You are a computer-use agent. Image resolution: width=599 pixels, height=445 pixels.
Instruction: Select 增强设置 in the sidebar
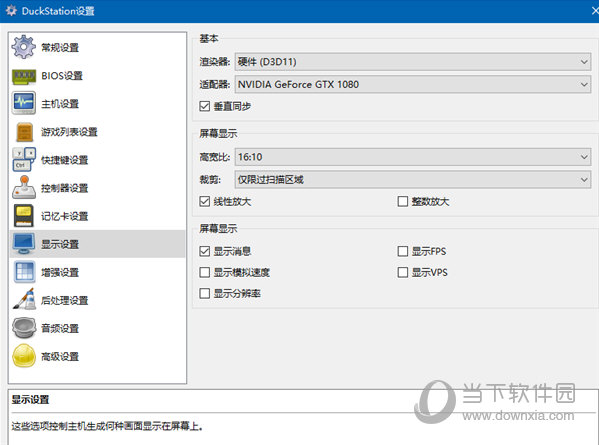point(97,272)
